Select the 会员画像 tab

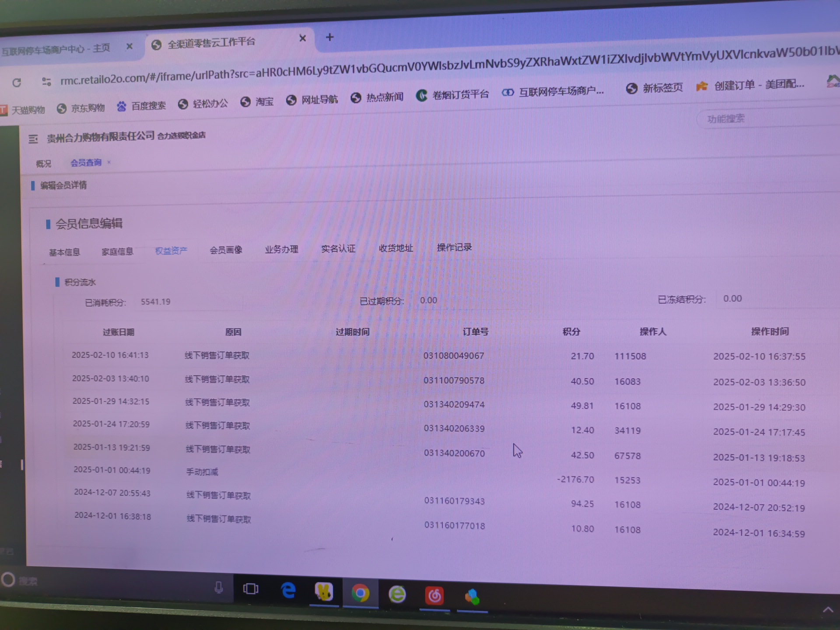[226, 250]
